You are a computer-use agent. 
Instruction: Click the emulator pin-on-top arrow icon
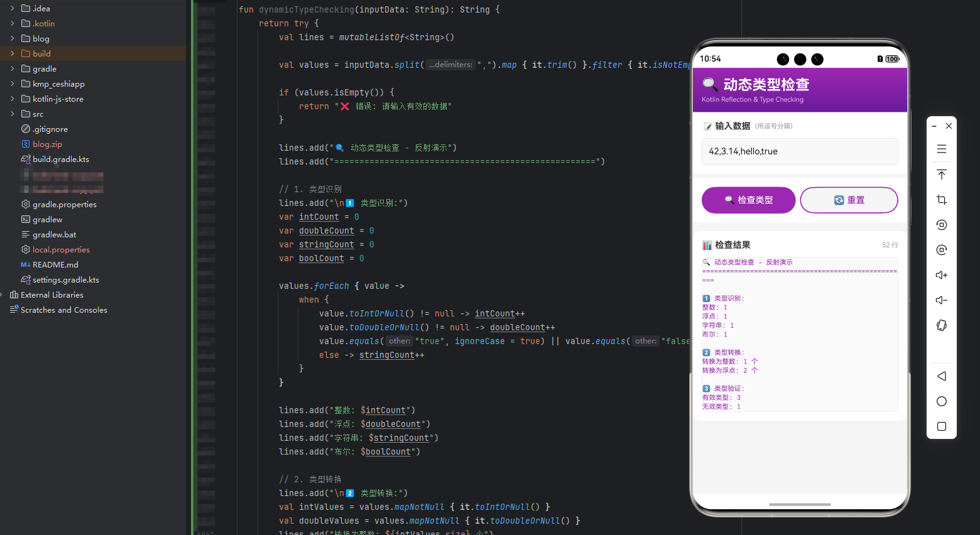pyautogui.click(x=941, y=175)
